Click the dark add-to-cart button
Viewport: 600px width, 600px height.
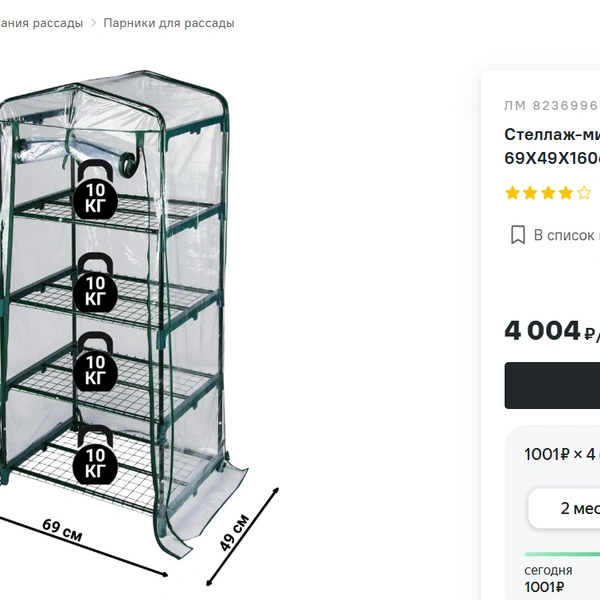pos(552,385)
